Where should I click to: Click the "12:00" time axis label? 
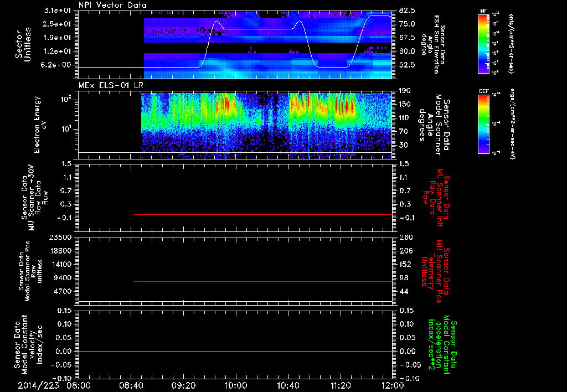[x=393, y=385]
